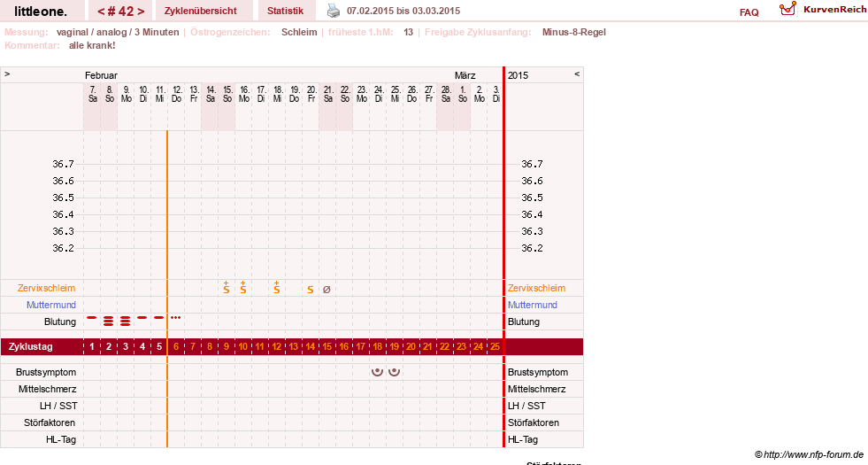This screenshot has width=868, height=465.
Task: Click the left HL-Tag row label
Action: tap(61, 439)
